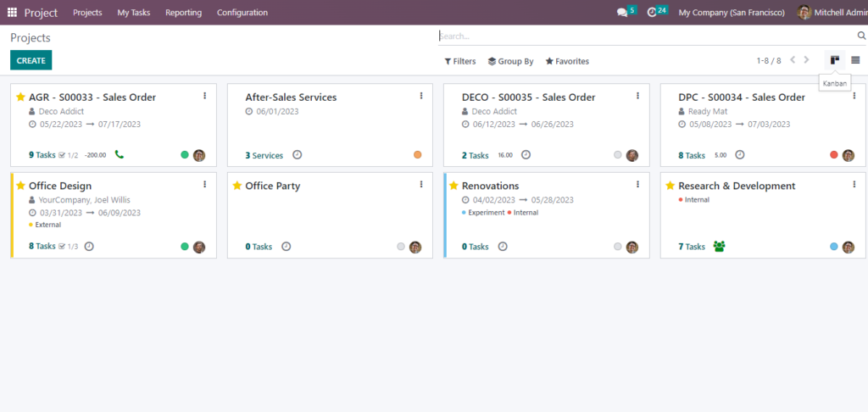Click the Kanban view icon
The width and height of the screenshot is (868, 412).
pyautogui.click(x=835, y=60)
